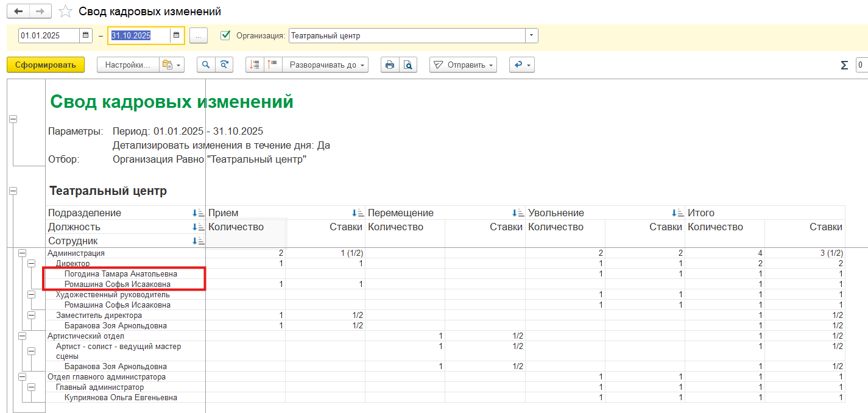Collapse the Директор group
Image resolution: width=868 pixels, height=413 pixels.
[31, 263]
